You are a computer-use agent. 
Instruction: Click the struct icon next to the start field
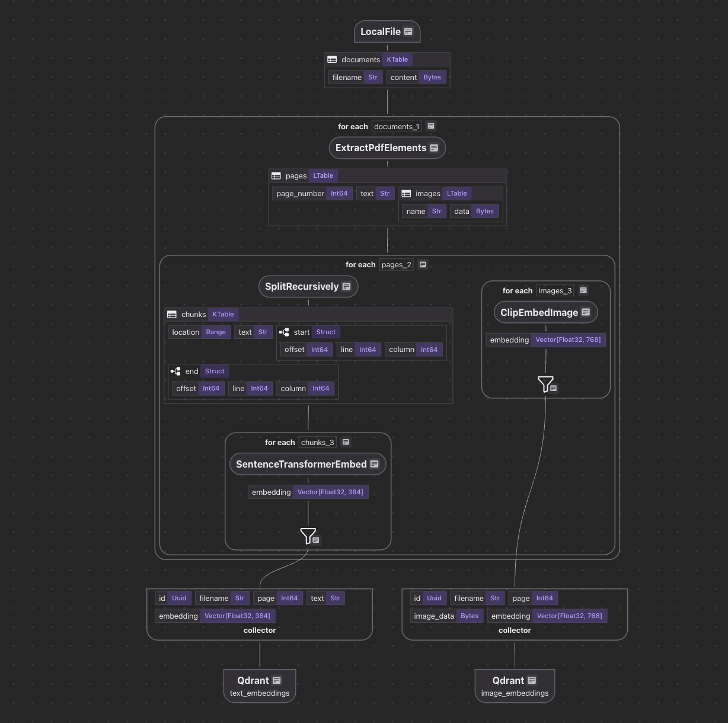pyautogui.click(x=284, y=332)
